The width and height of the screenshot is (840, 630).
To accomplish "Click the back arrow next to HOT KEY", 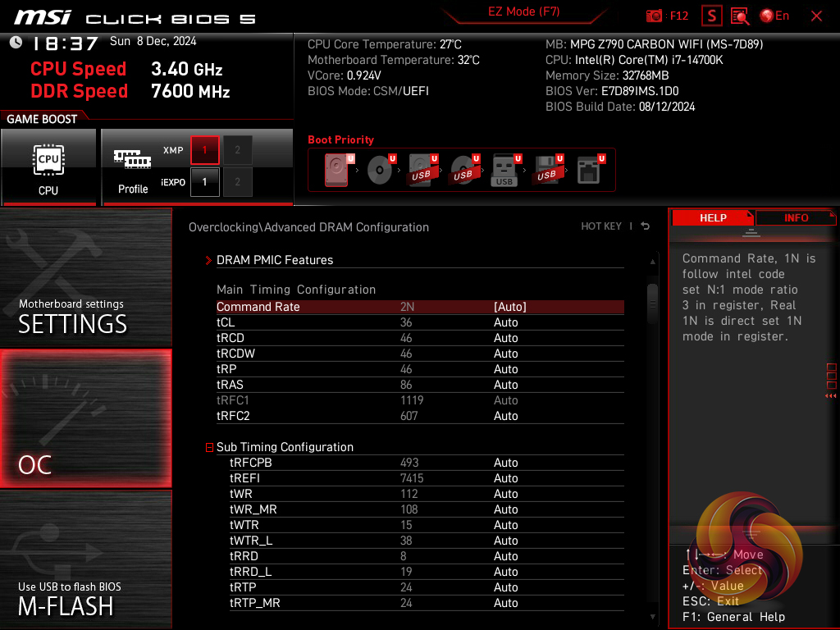I will click(646, 226).
